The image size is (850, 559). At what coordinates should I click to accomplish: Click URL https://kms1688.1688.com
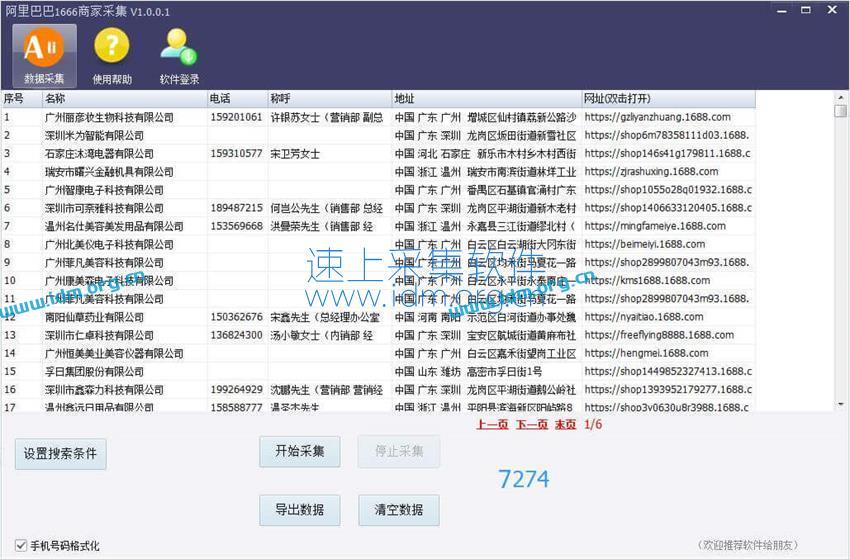pyautogui.click(x=647, y=281)
